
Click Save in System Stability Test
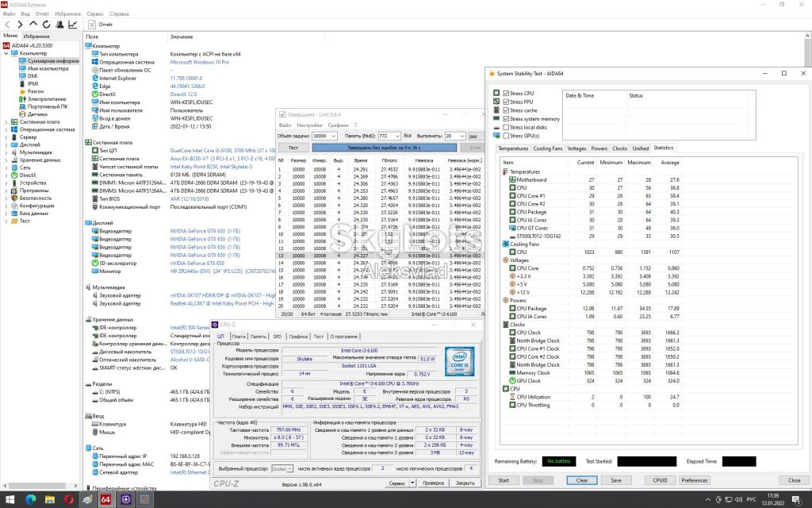click(615, 480)
